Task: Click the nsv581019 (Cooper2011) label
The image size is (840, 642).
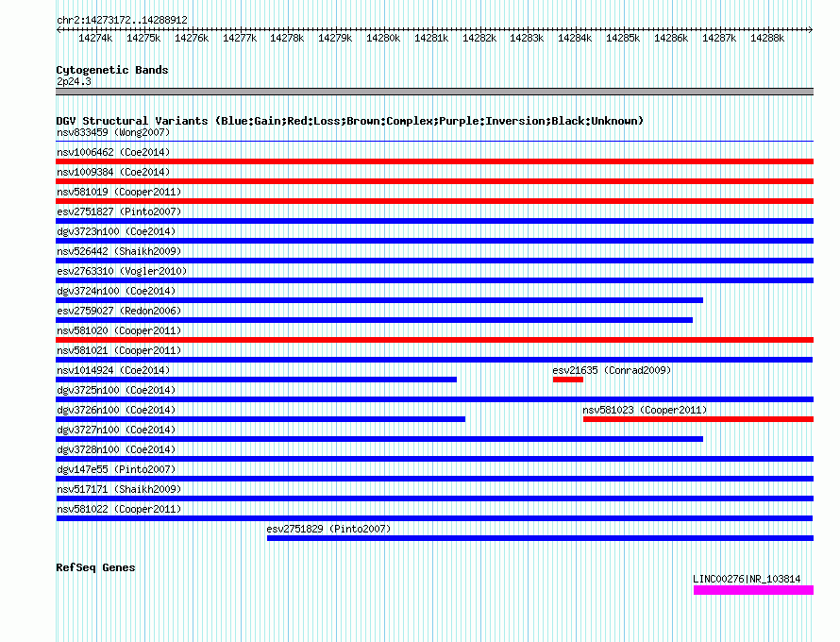Action: tap(119, 192)
